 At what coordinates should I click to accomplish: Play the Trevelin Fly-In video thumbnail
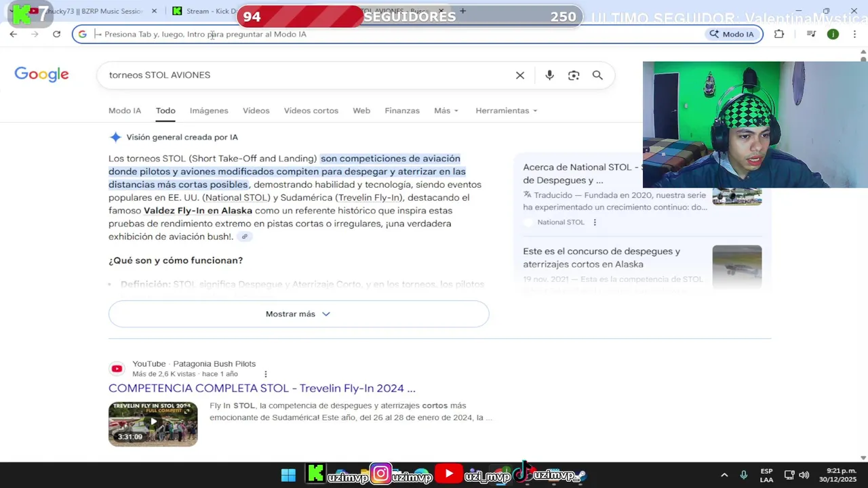[153, 424]
